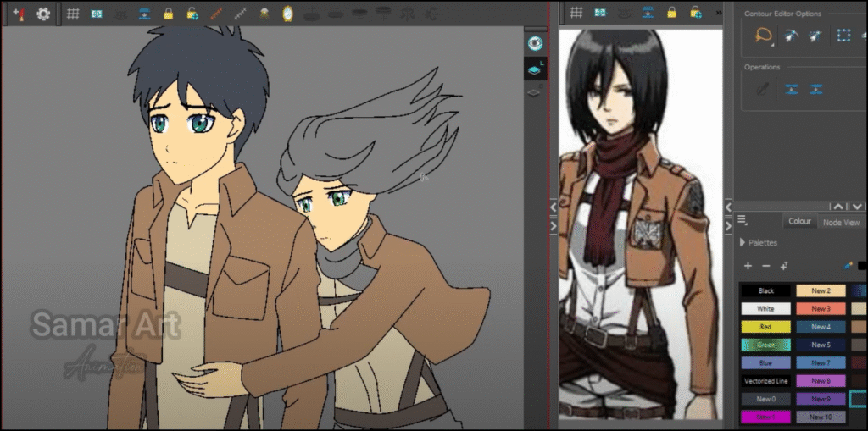Select the Vectorized Line colour swatch

point(766,381)
